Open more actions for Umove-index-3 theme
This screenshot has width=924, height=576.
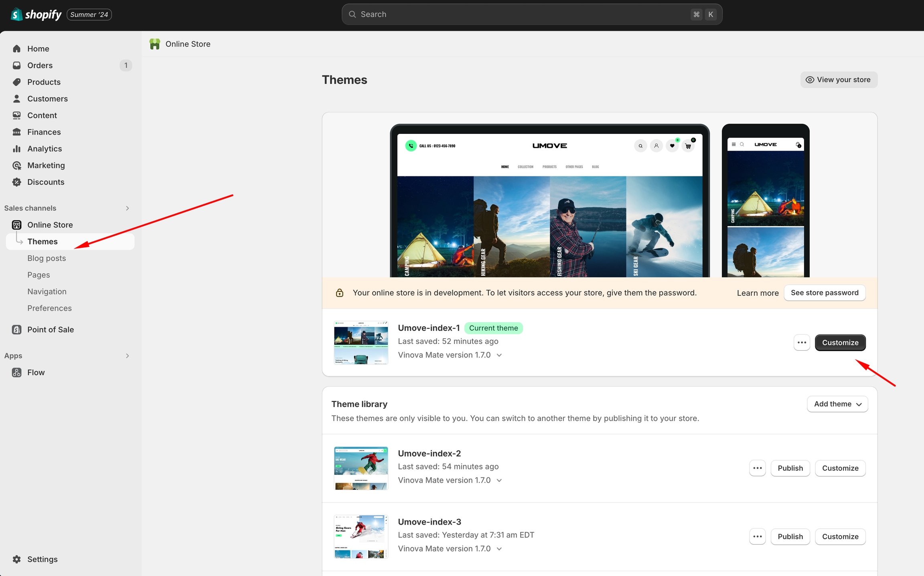[757, 537]
